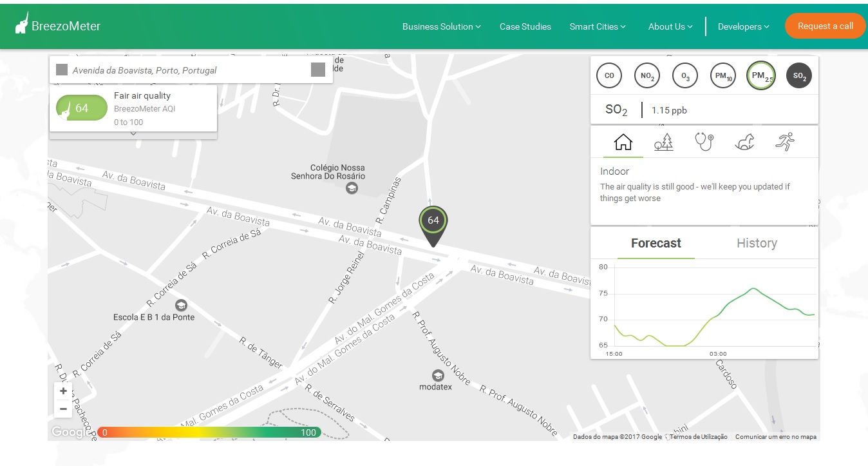The height and width of the screenshot is (466, 868).
Task: Select the NO2 pollutant circle
Action: (647, 75)
